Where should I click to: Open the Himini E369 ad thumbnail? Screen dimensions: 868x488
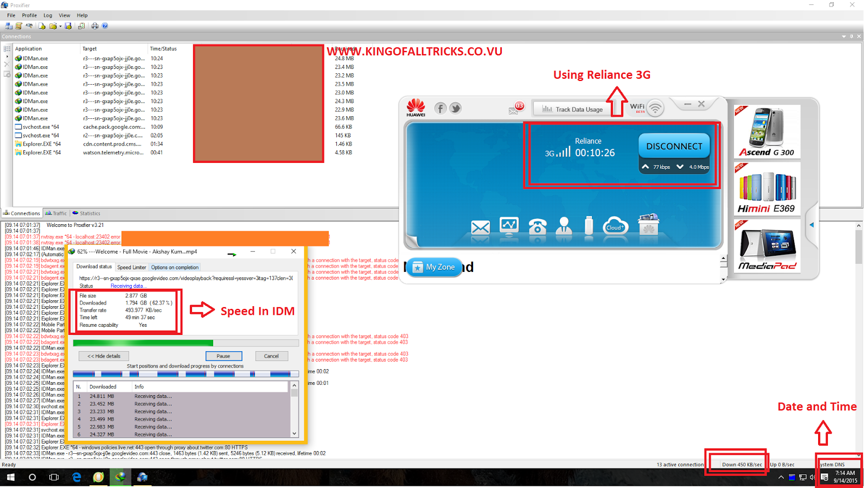point(767,188)
